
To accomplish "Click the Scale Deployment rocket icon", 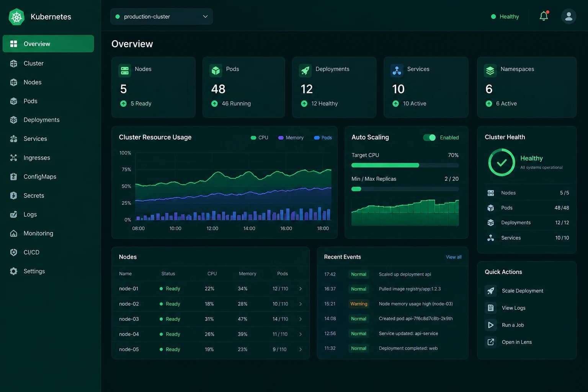I will [x=490, y=291].
